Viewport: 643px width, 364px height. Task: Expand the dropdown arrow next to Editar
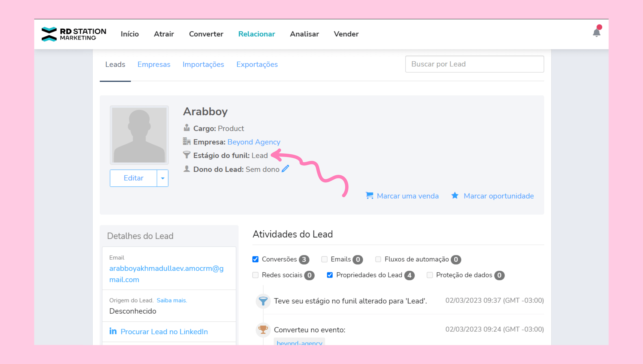162,178
